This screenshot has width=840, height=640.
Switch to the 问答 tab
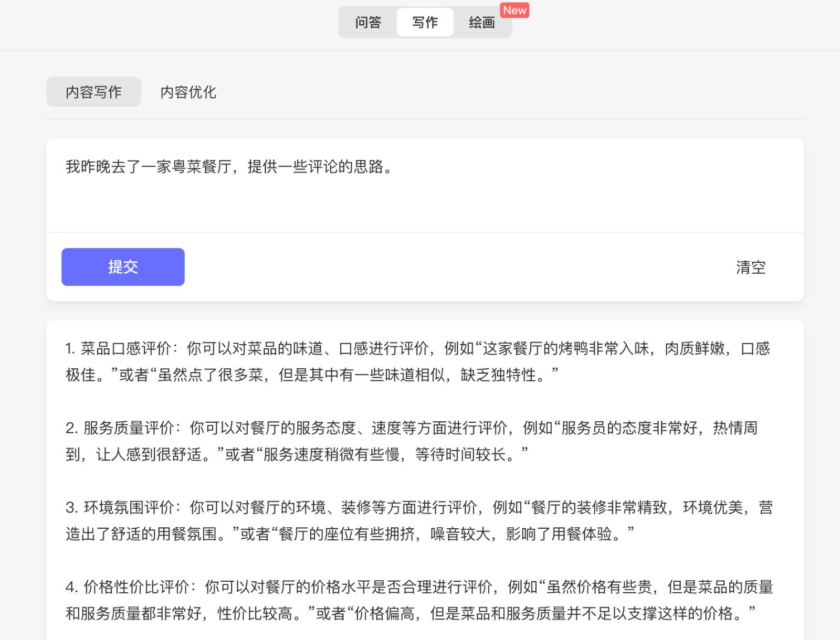[368, 23]
